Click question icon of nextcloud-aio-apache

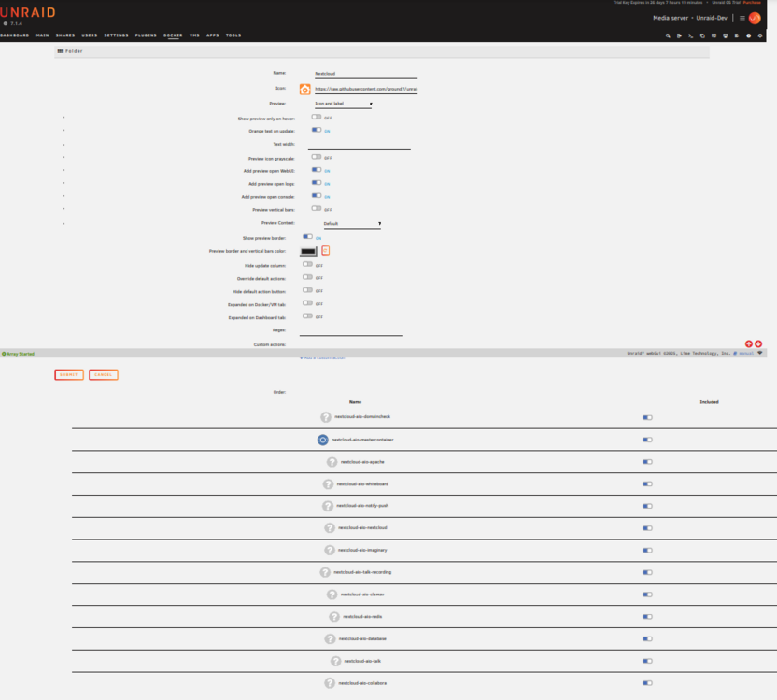tap(332, 462)
